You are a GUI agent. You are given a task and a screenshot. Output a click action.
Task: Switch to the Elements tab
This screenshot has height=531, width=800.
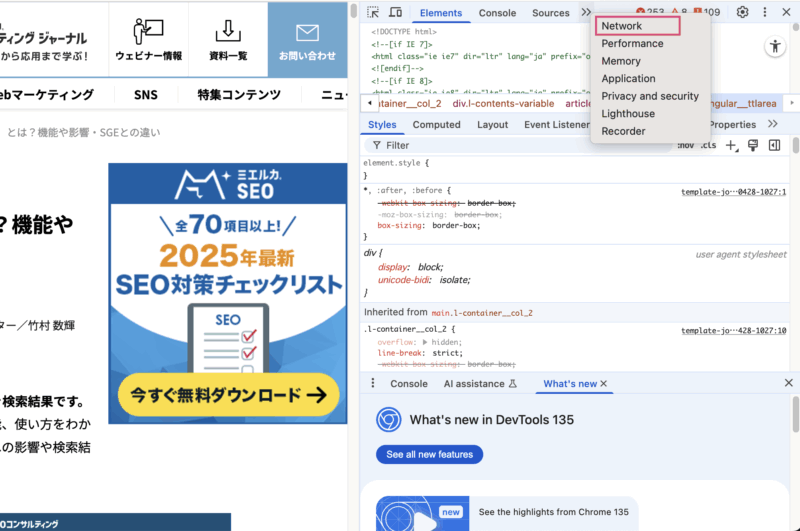point(441,13)
